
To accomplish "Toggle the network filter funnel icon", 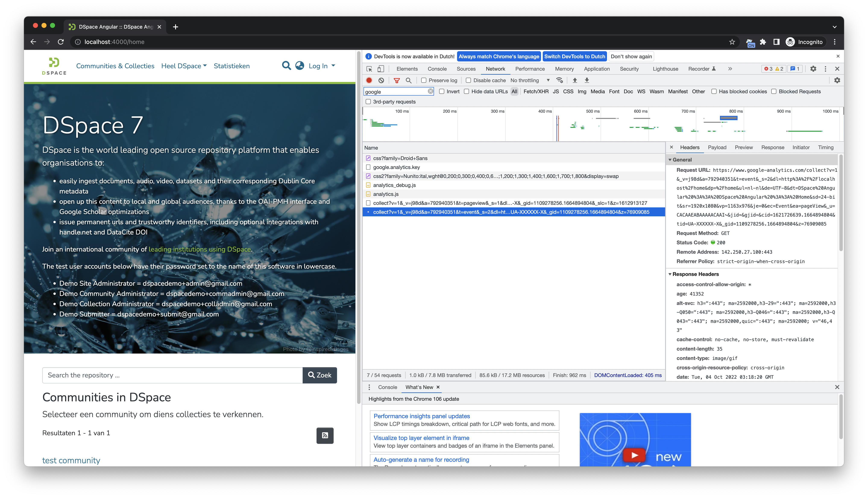I will pos(397,80).
